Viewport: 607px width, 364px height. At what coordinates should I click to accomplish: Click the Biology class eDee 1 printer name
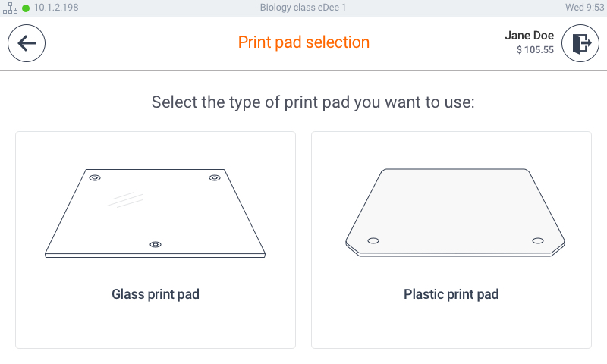coord(303,8)
